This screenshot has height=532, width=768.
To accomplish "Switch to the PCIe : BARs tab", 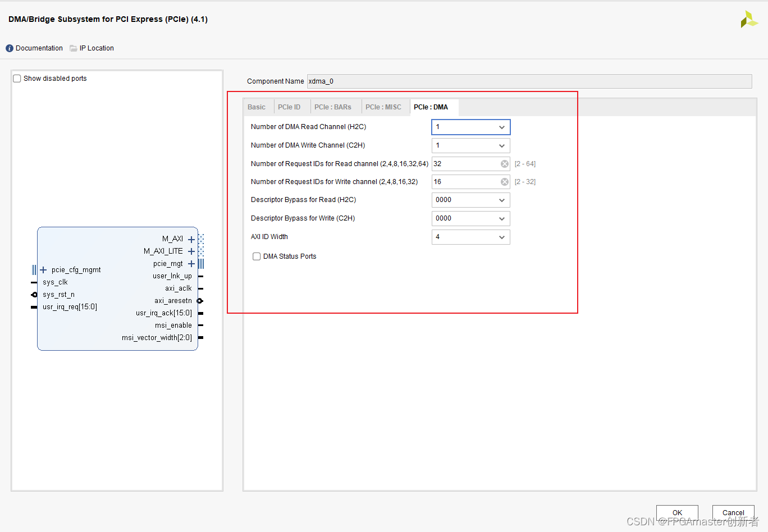I will tap(333, 107).
